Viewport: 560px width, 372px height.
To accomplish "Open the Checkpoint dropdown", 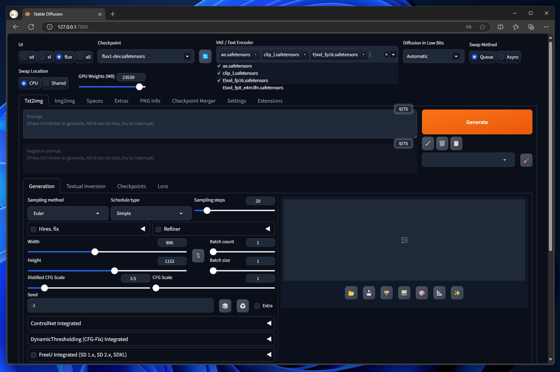I will [x=146, y=56].
